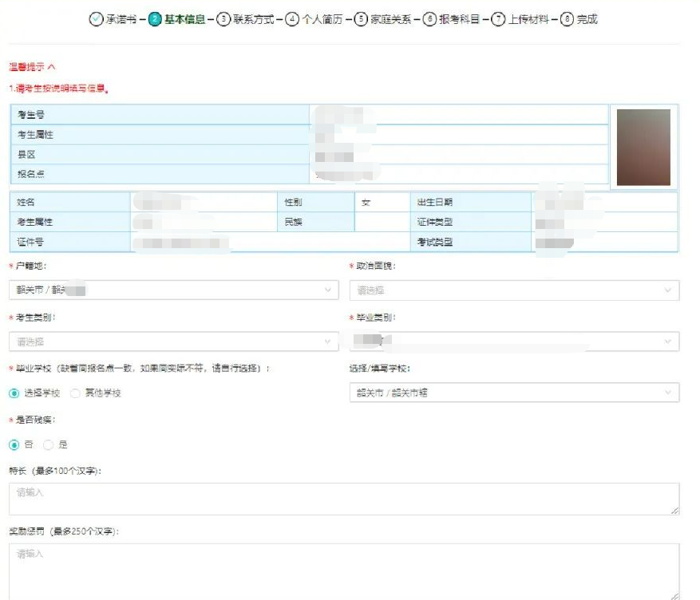Open the 选择/填写学校 dropdown
This screenshot has width=700, height=600.
514,393
